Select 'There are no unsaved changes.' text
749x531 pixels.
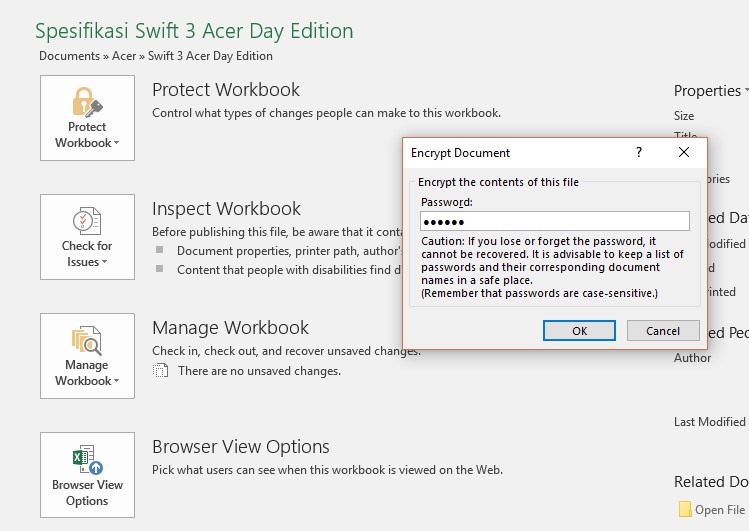point(259,371)
